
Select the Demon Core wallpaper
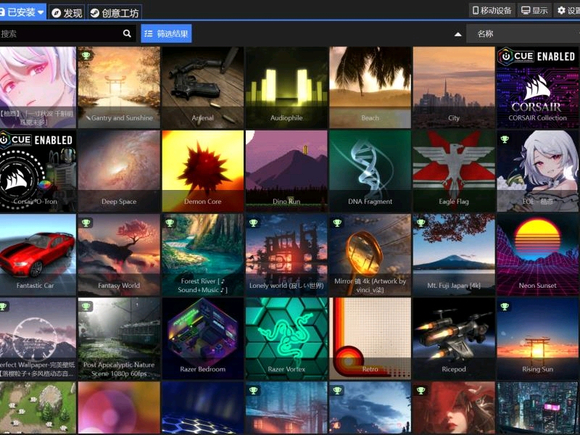[203, 171]
